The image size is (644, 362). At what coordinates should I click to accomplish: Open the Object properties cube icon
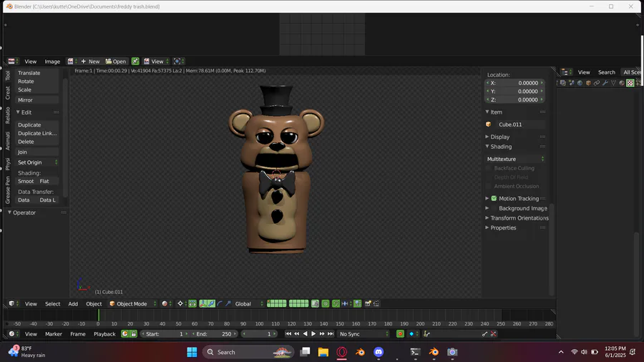(x=588, y=83)
